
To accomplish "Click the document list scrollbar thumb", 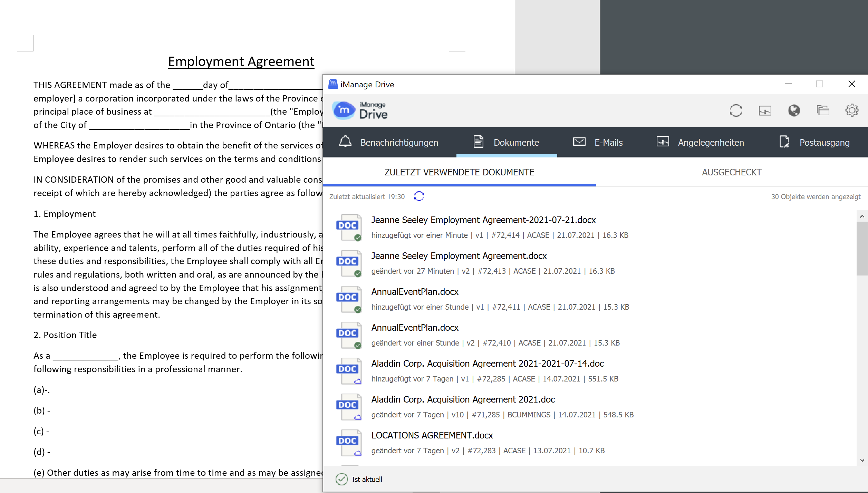I will tap(862, 249).
